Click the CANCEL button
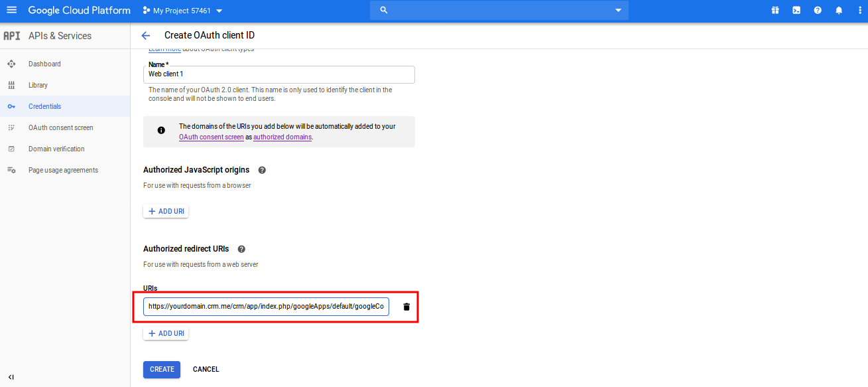 tap(206, 369)
